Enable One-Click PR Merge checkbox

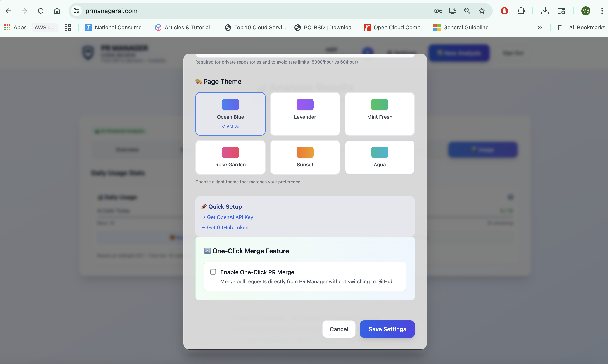213,272
